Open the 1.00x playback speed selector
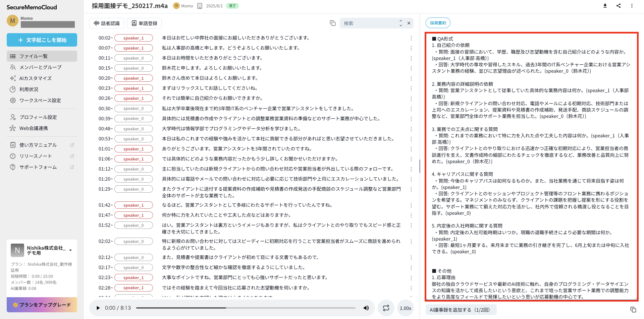Screen dimensions: 644x319 click(405, 308)
